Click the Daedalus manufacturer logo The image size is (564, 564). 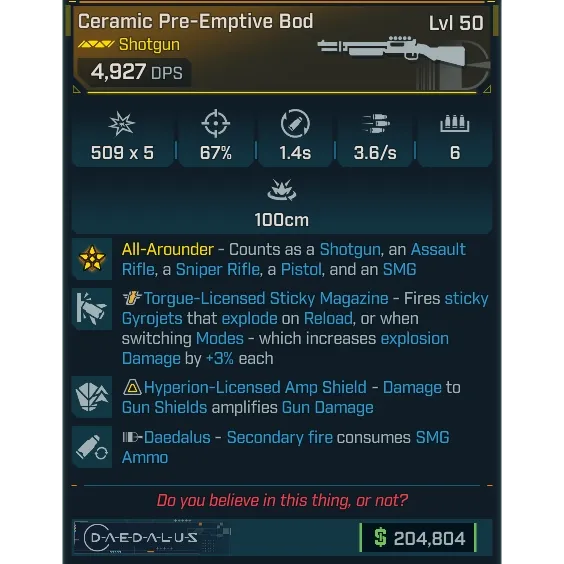tap(141, 537)
